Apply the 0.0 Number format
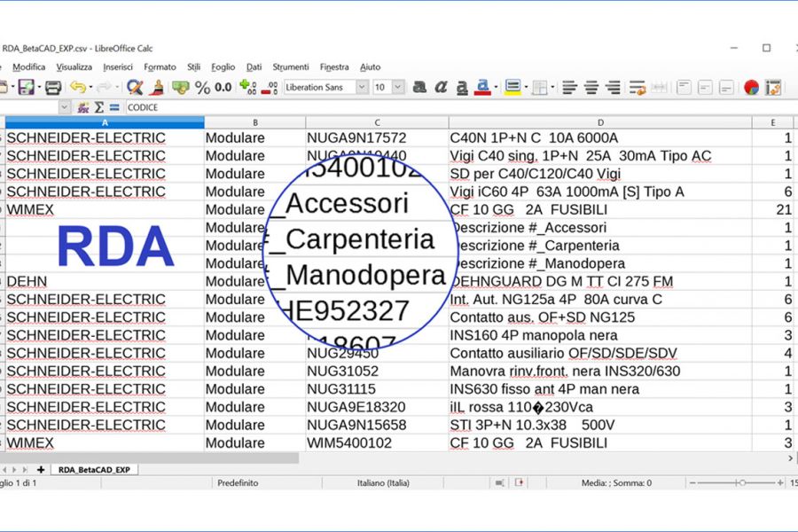The width and height of the screenshot is (798, 532). (x=223, y=88)
